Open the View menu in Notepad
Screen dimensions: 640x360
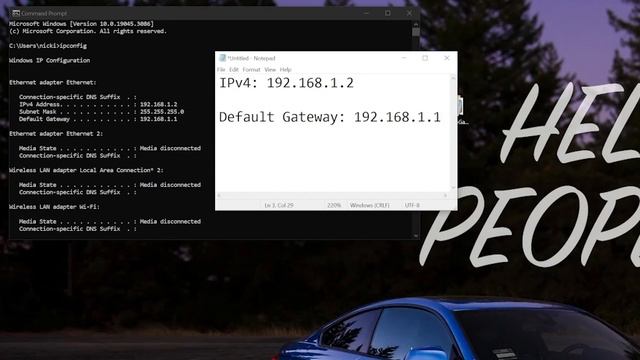(x=270, y=70)
